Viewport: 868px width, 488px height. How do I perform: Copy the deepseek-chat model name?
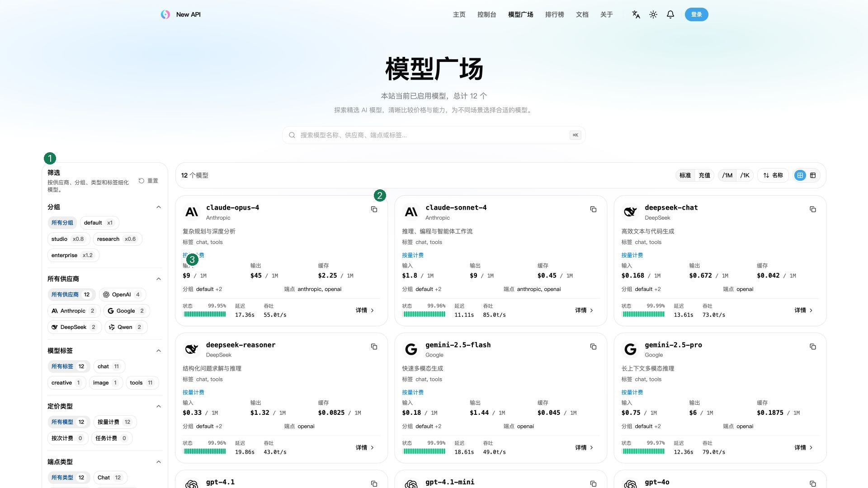pyautogui.click(x=812, y=209)
